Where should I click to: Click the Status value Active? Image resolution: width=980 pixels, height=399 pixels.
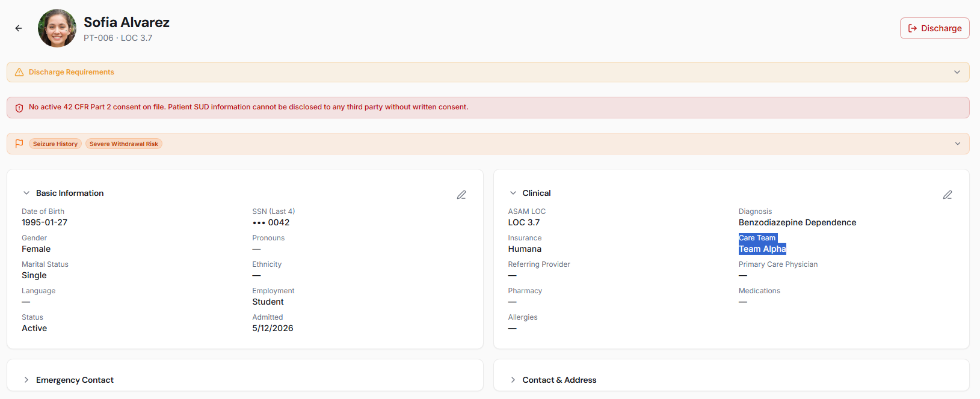coord(34,328)
